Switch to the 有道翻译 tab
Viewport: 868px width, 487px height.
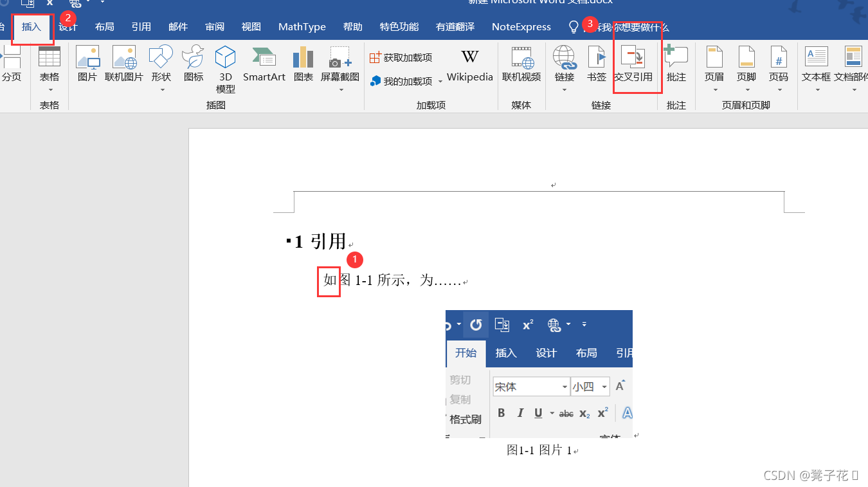click(x=455, y=27)
